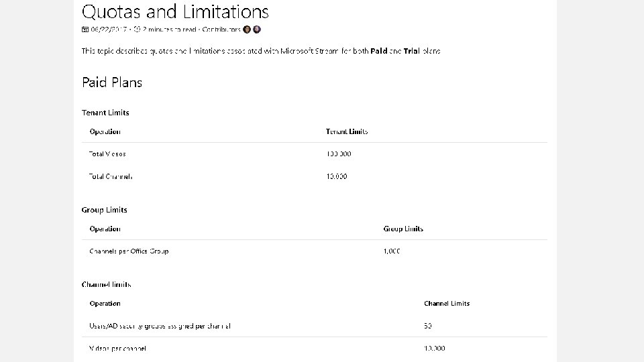The height and width of the screenshot is (362, 644).
Task: Open the second contributor's avatar
Action: click(257, 29)
